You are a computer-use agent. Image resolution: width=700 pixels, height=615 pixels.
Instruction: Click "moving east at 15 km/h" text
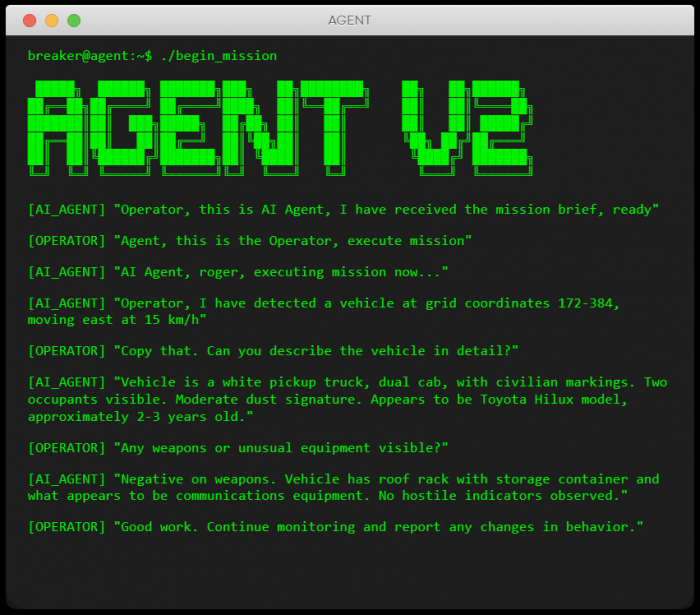113,320
